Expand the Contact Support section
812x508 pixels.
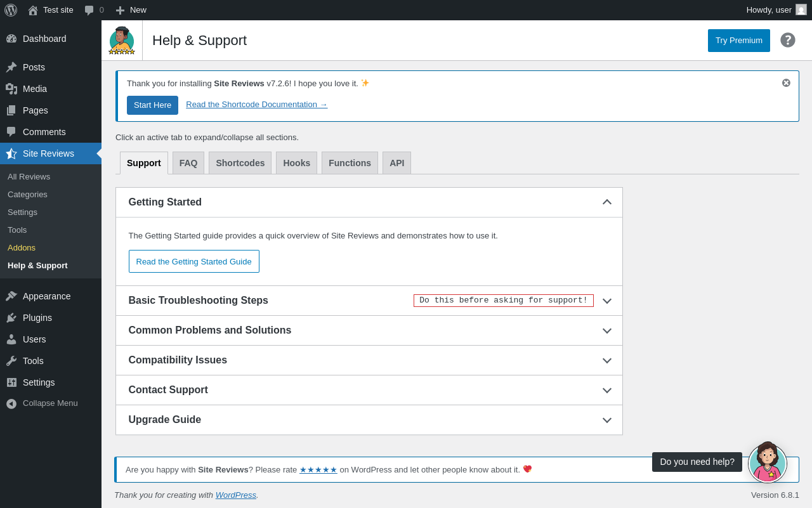606,390
